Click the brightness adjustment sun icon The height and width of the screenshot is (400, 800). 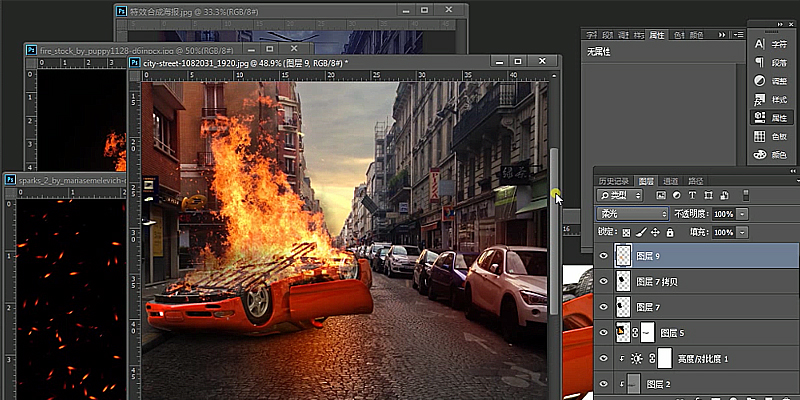pyautogui.click(x=636, y=359)
